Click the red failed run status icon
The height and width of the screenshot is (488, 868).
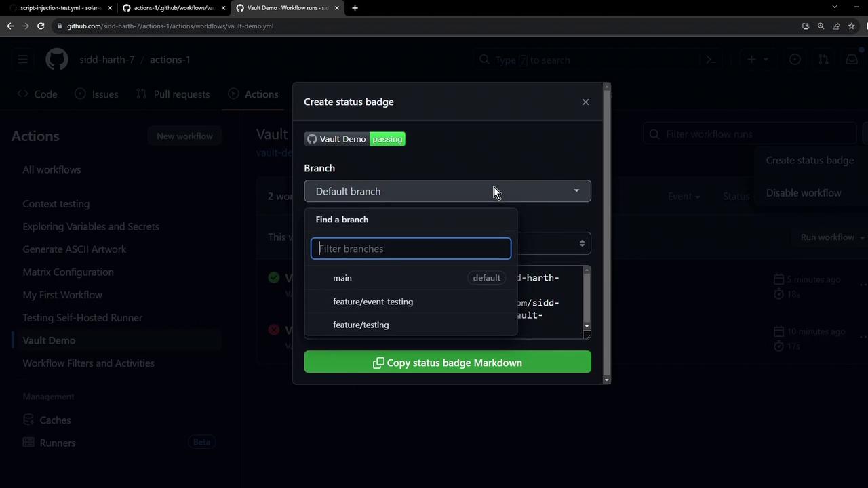[x=273, y=330]
